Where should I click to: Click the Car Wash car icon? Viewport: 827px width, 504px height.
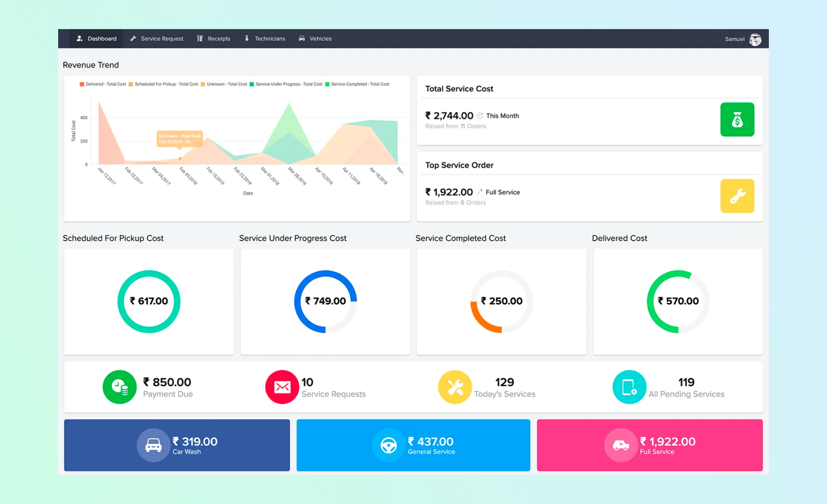click(x=153, y=445)
